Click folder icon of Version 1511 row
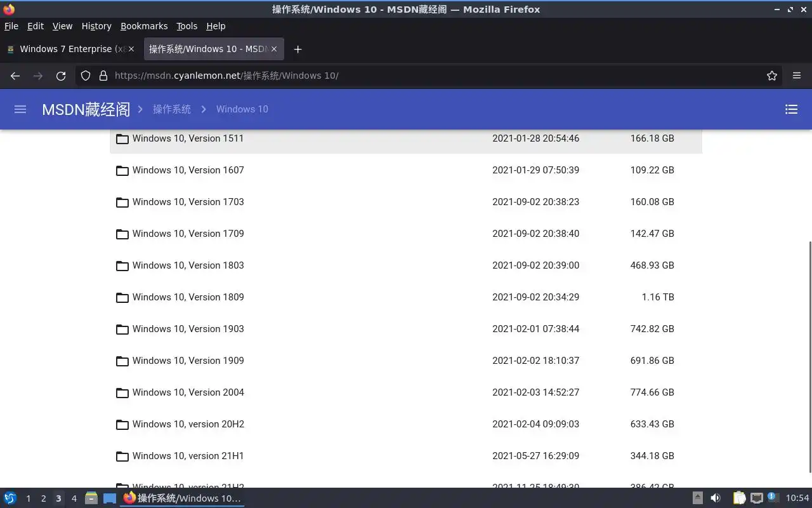812x508 pixels. [122, 138]
